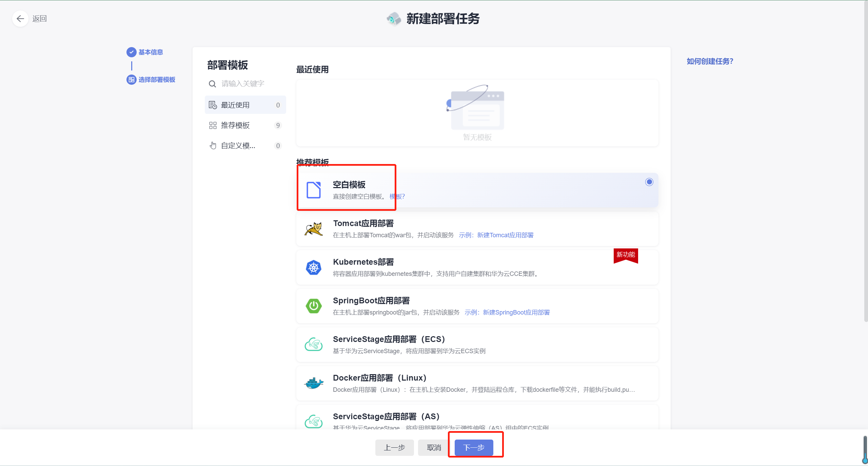
Task: Select the SpringBoot应用部署 template title
Action: pos(371,301)
